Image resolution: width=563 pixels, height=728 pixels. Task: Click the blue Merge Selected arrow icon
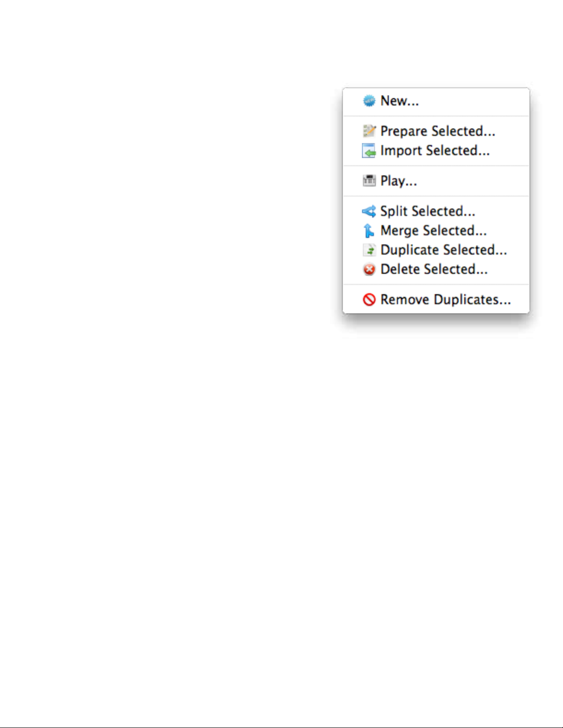point(369,231)
